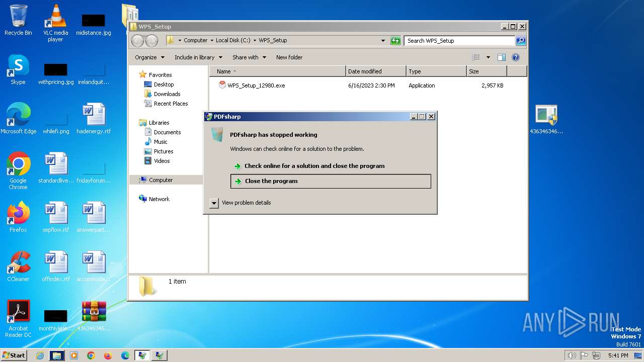The image size is (644, 362).
Task: Launch Google Chrome from desktop
Action: 18,171
